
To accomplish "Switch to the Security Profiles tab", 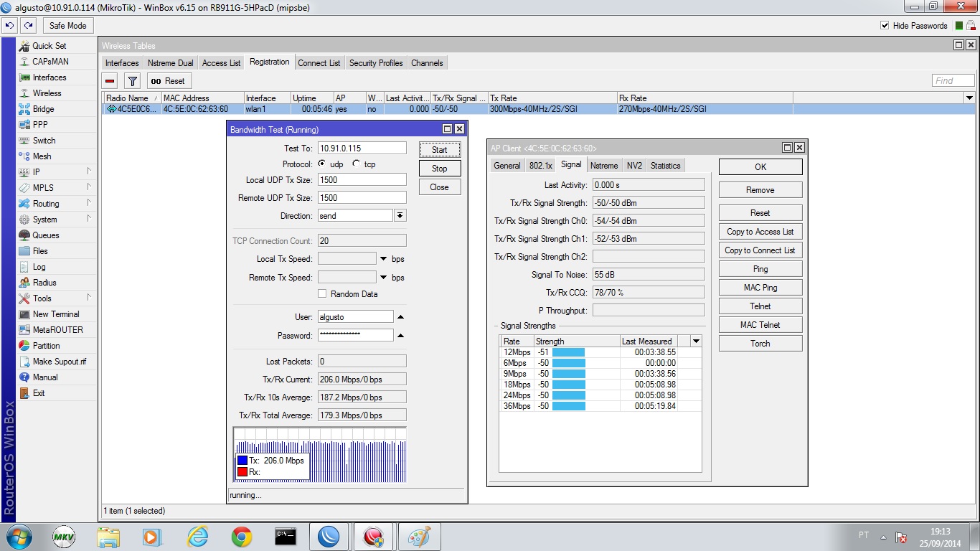I will [375, 63].
